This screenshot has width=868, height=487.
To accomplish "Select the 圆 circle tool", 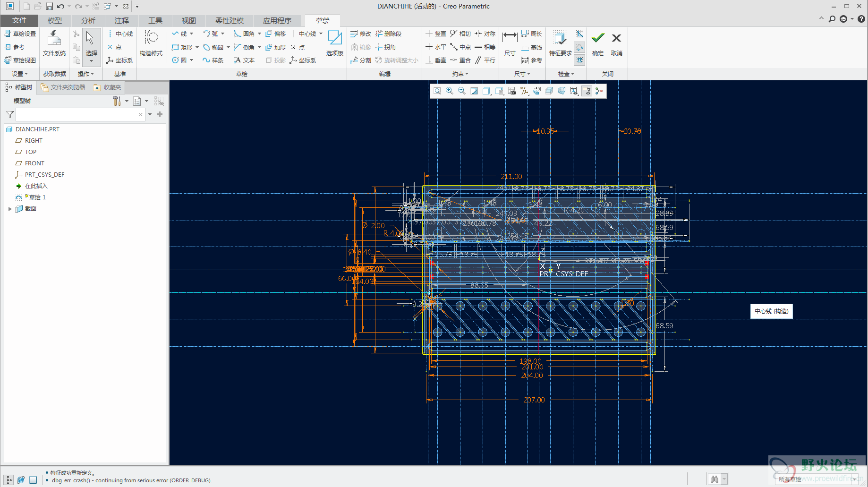I will pyautogui.click(x=179, y=60).
